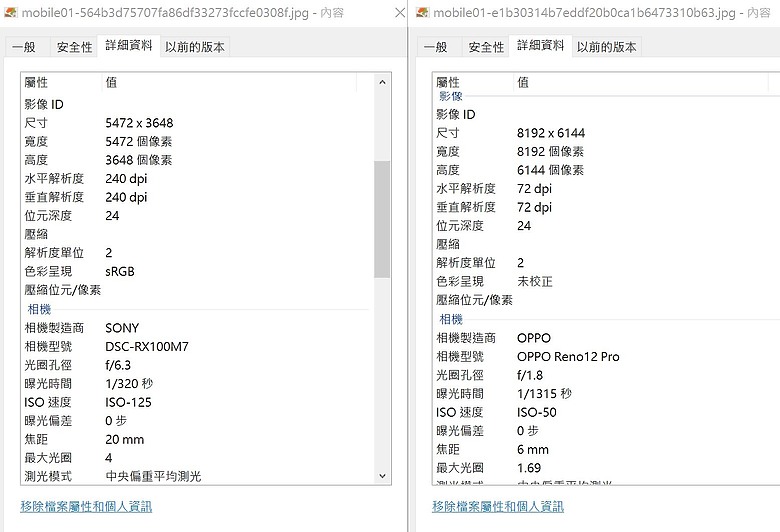Select value 5472 x 3648
This screenshot has width=780, height=532.
[139, 123]
